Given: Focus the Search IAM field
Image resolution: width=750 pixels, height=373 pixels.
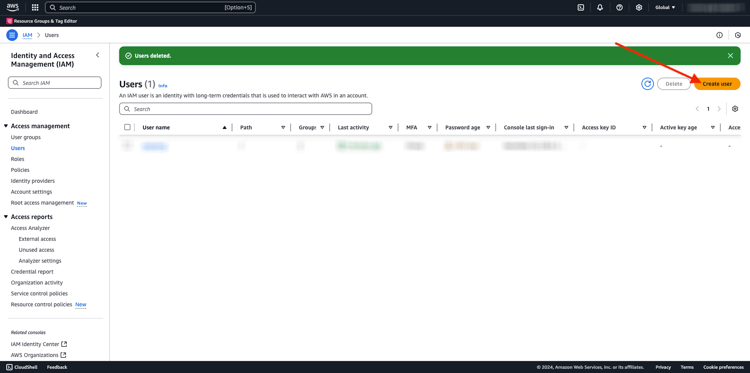Looking at the screenshot, I should pos(55,83).
